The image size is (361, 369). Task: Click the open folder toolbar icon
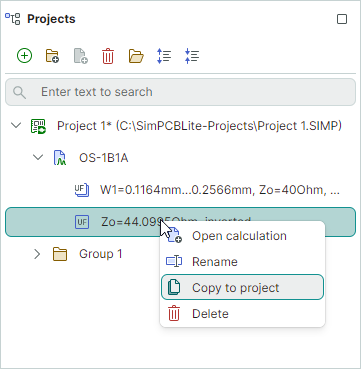[136, 56]
